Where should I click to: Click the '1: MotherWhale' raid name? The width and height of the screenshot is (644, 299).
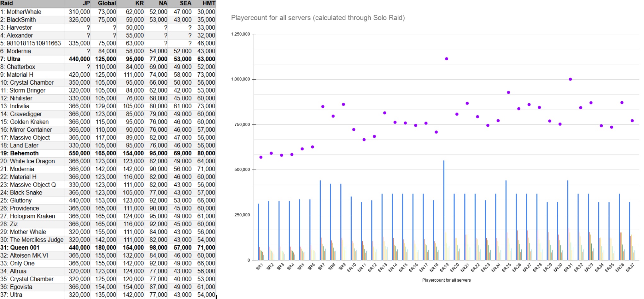point(21,12)
